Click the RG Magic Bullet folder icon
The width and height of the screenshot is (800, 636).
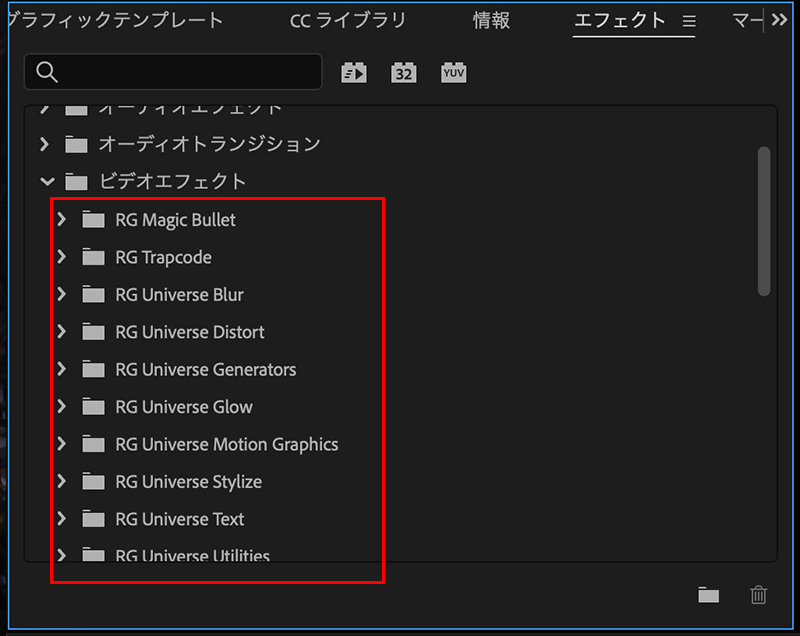point(93,220)
